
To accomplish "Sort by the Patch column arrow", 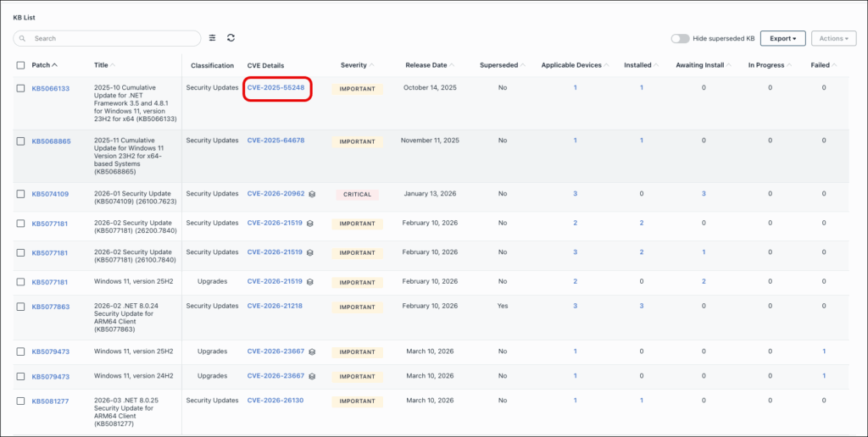I will [55, 65].
